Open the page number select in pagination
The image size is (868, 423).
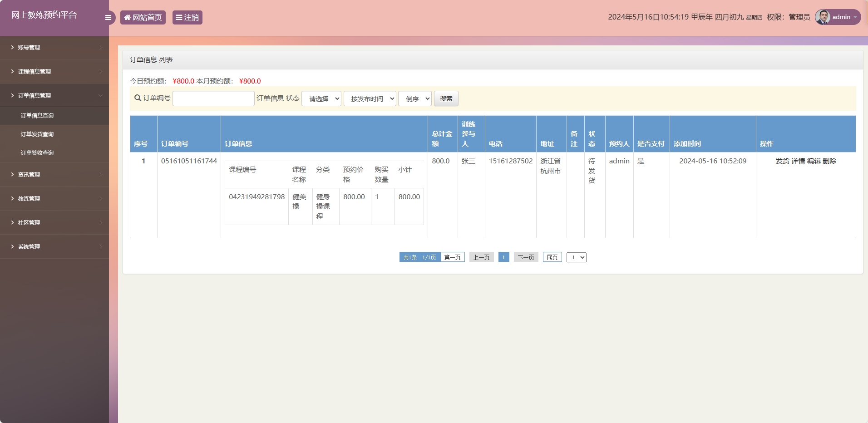pos(577,257)
